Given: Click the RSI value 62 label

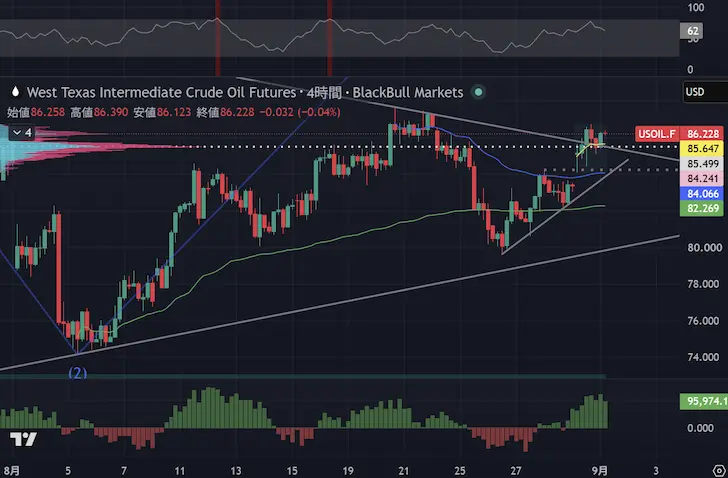Looking at the screenshot, I should pyautogui.click(x=692, y=31).
